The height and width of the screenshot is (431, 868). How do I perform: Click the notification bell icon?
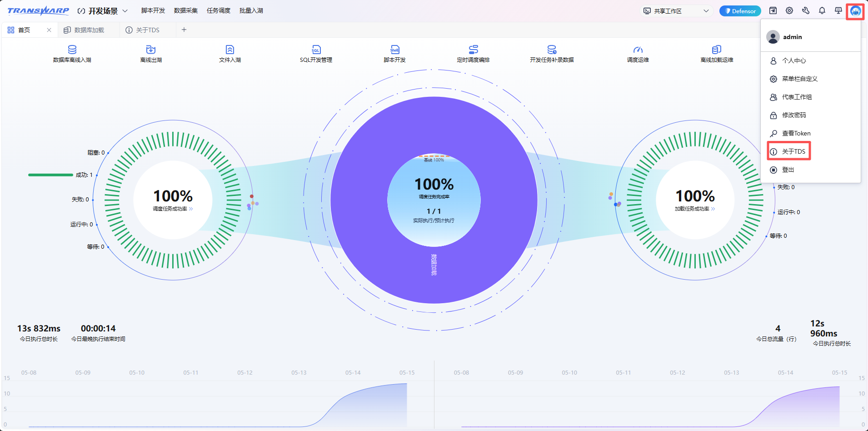tap(822, 10)
